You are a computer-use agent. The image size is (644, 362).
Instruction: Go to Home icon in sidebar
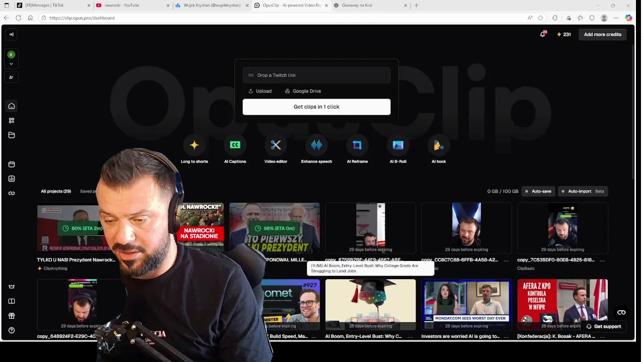click(12, 106)
